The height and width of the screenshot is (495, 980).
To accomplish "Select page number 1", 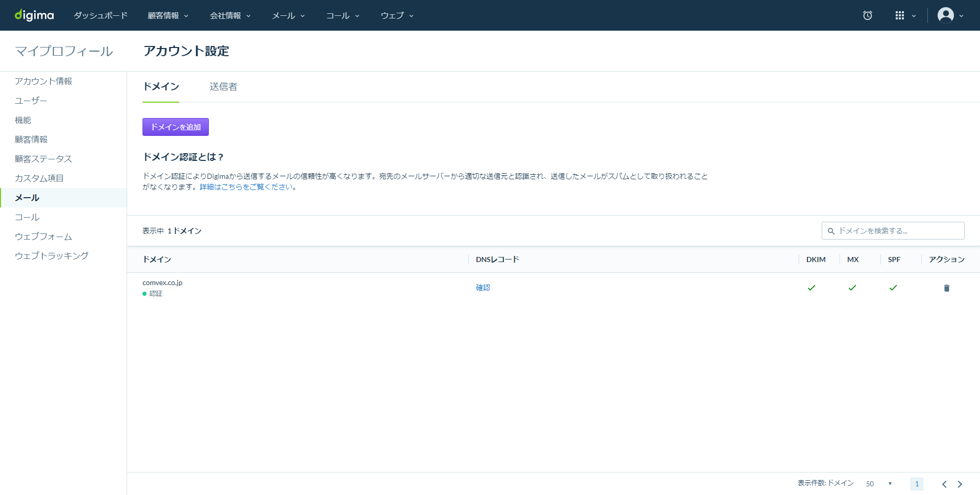I will pos(917,484).
